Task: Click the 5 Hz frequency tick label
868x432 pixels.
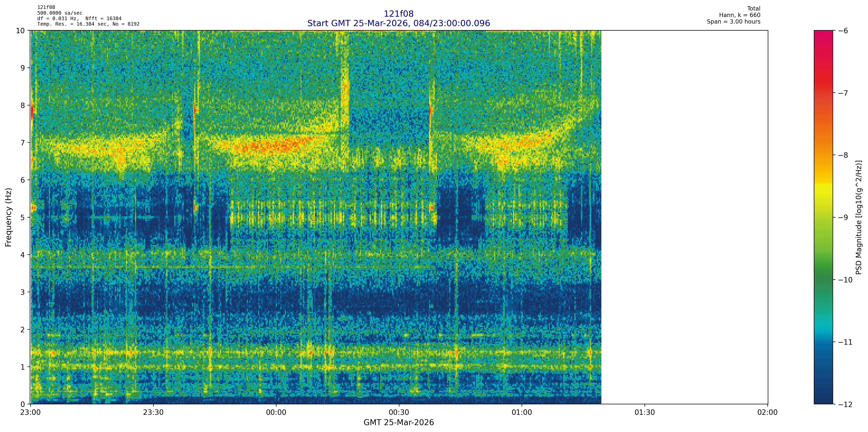Action: 23,217
